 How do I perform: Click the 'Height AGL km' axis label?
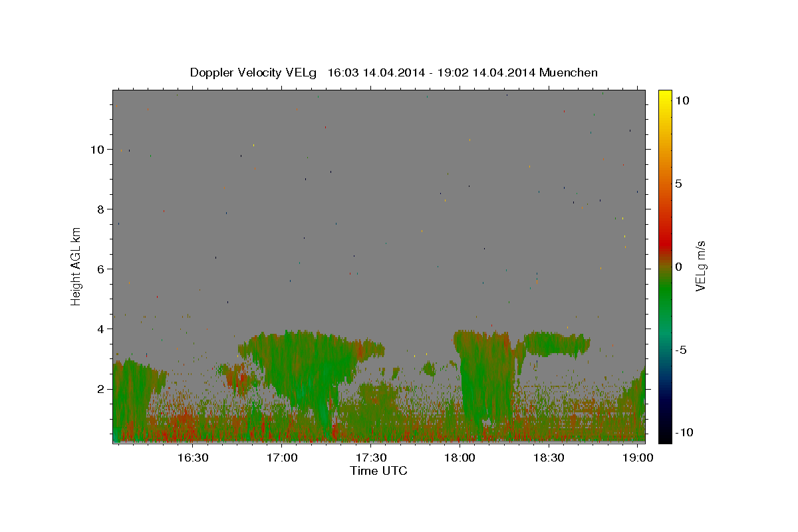76,266
